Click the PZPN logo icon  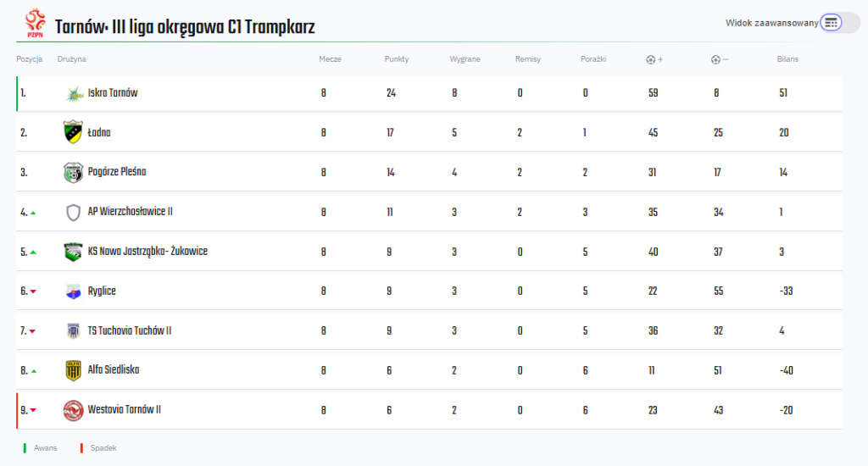click(35, 23)
